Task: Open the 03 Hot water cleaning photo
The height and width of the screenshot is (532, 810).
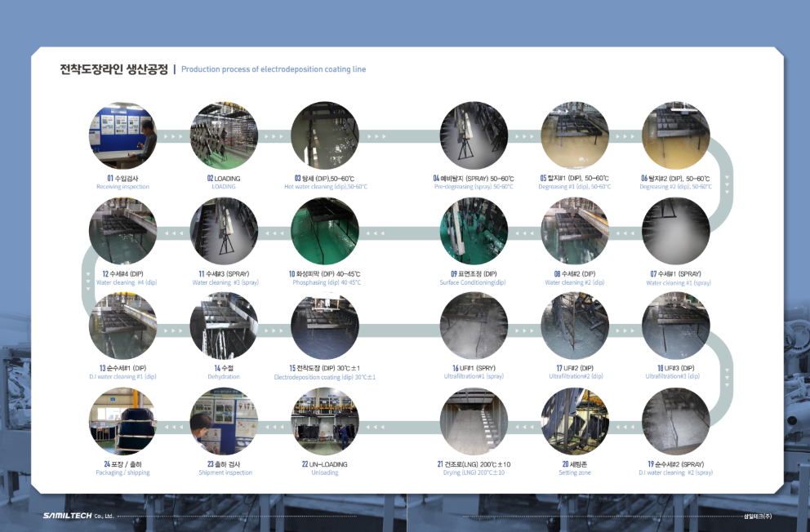Action: click(x=324, y=135)
